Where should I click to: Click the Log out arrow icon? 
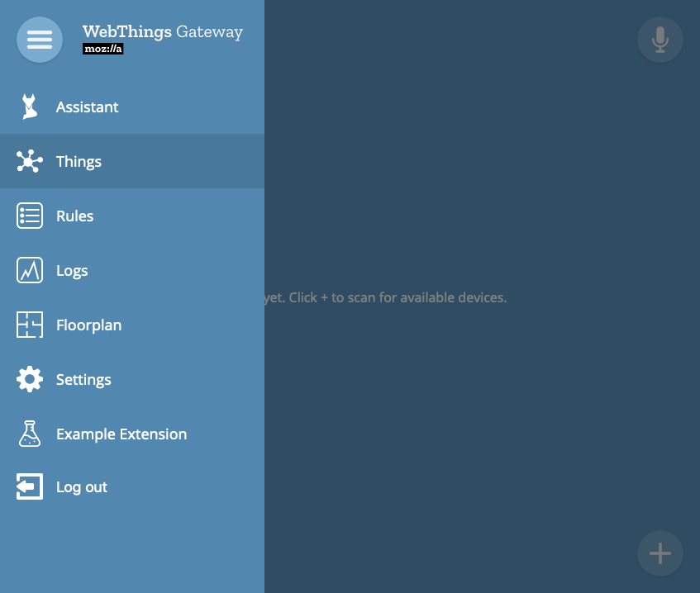pos(30,486)
